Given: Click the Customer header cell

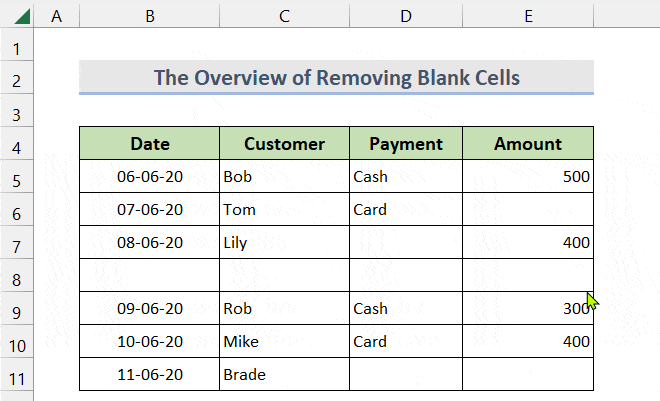Looking at the screenshot, I should [x=284, y=144].
